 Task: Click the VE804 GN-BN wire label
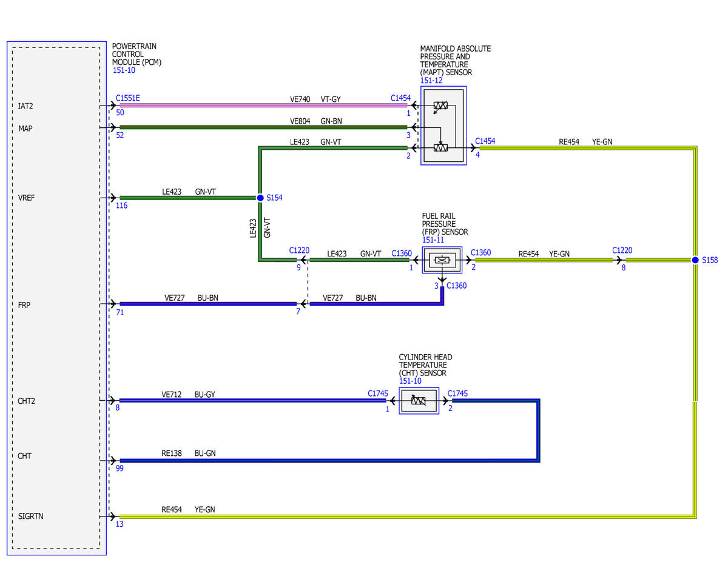point(315,121)
